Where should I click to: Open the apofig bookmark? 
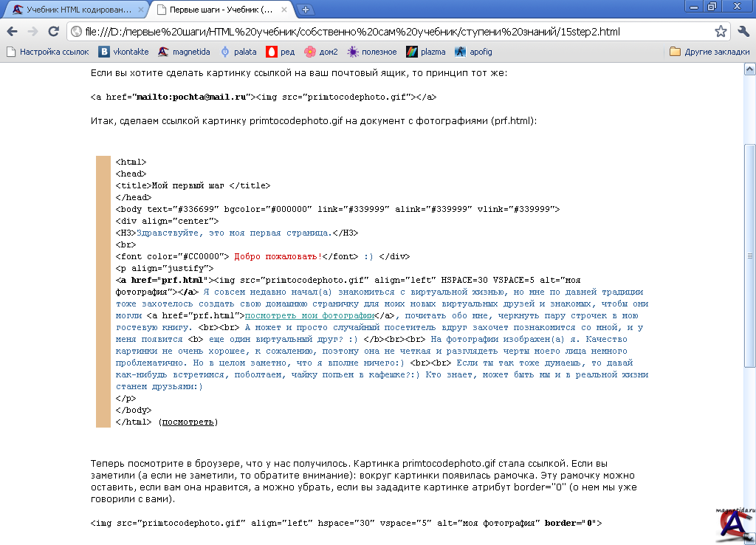point(474,52)
